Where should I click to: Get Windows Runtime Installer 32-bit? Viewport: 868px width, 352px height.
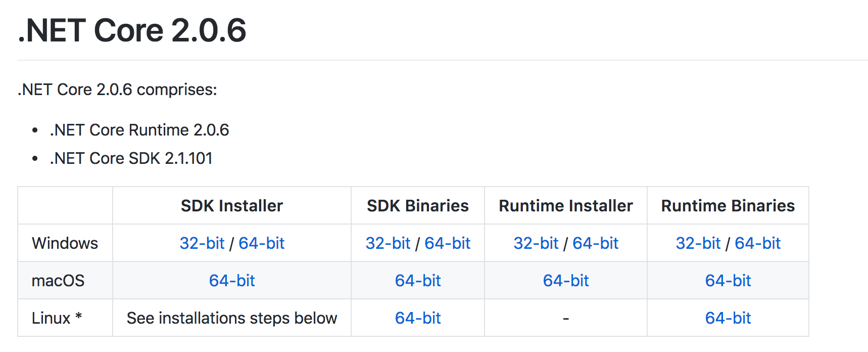536,243
